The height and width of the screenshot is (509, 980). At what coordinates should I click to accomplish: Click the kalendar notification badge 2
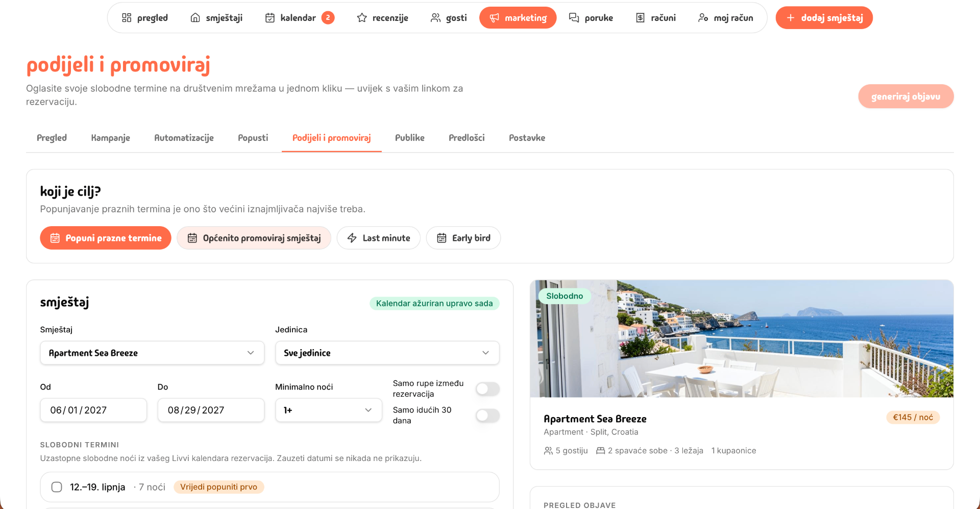point(328,18)
